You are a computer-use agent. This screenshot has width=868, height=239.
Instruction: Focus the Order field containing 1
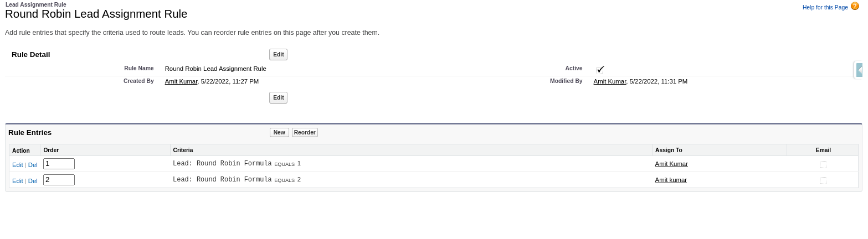[59, 164]
